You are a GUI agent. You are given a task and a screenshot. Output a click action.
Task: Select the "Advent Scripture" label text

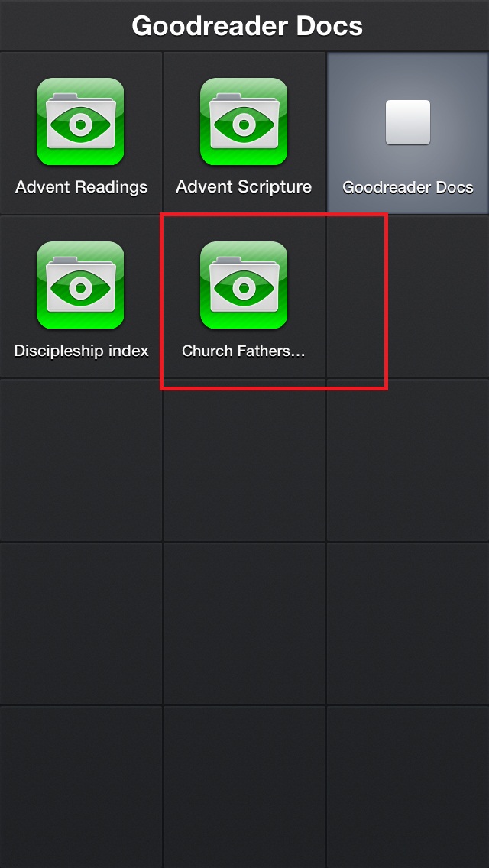click(x=244, y=187)
